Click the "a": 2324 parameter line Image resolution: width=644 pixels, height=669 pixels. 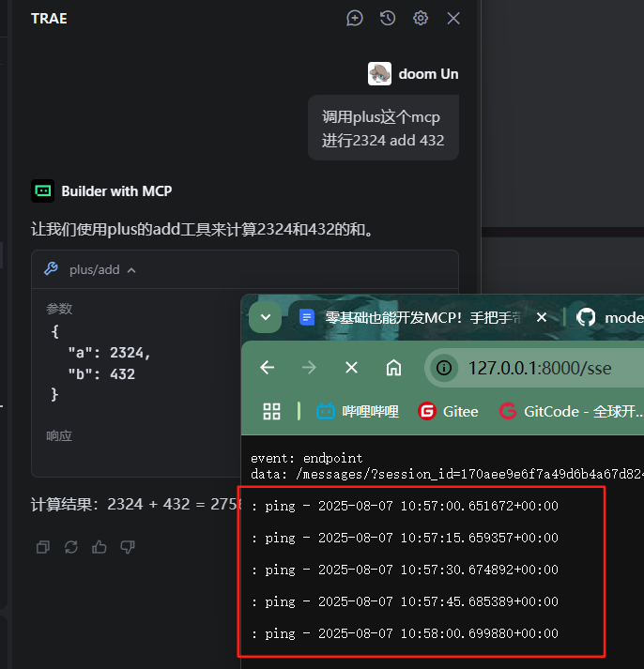pyautogui.click(x=109, y=353)
